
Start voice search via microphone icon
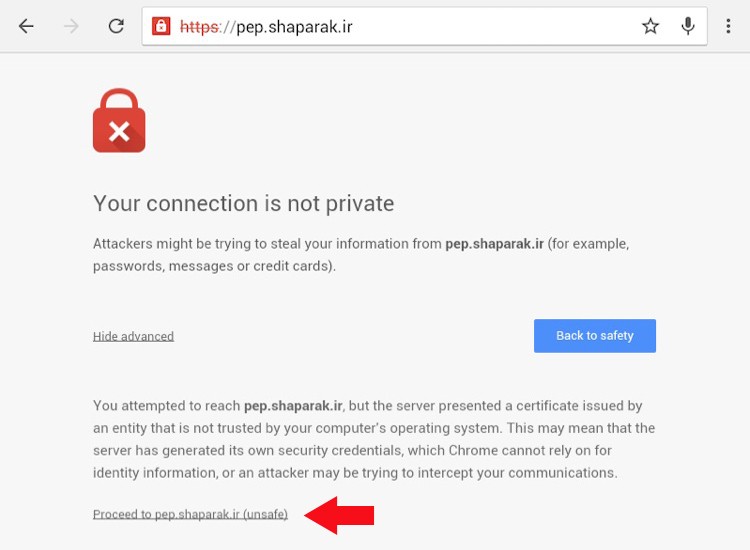tap(688, 26)
